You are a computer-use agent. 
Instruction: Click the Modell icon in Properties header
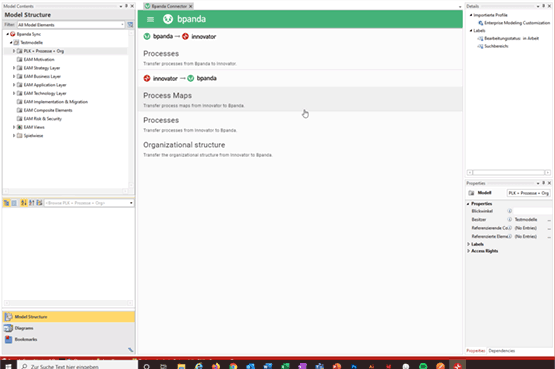point(471,193)
